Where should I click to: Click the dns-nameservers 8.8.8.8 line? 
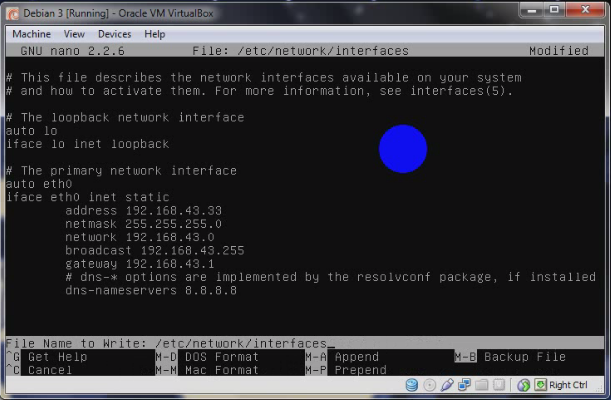click(x=151, y=290)
